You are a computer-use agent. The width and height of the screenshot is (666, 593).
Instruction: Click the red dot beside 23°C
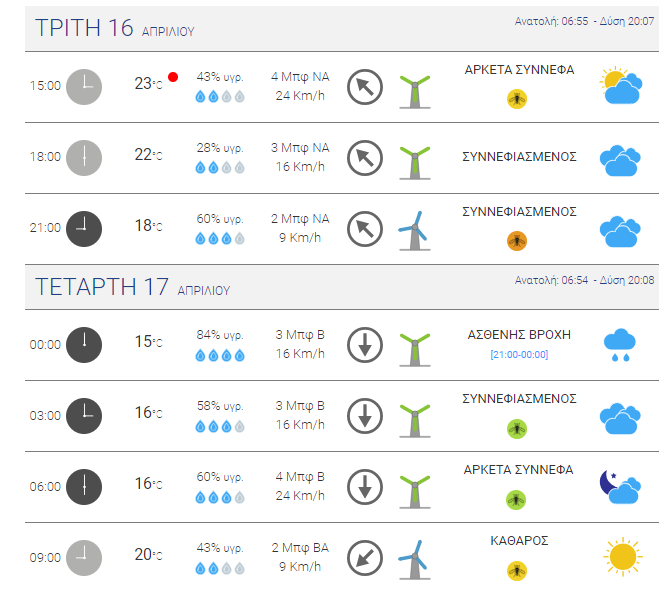[x=173, y=77]
